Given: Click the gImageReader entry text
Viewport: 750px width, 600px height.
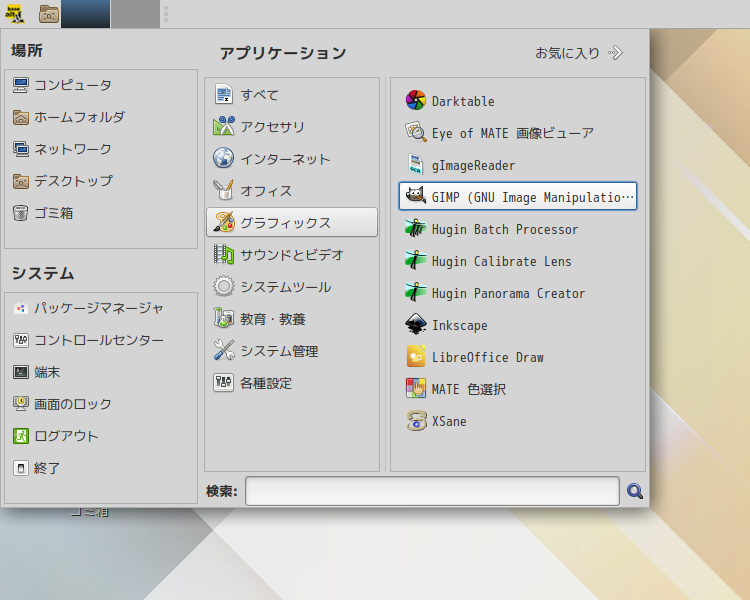Looking at the screenshot, I should (x=474, y=166).
